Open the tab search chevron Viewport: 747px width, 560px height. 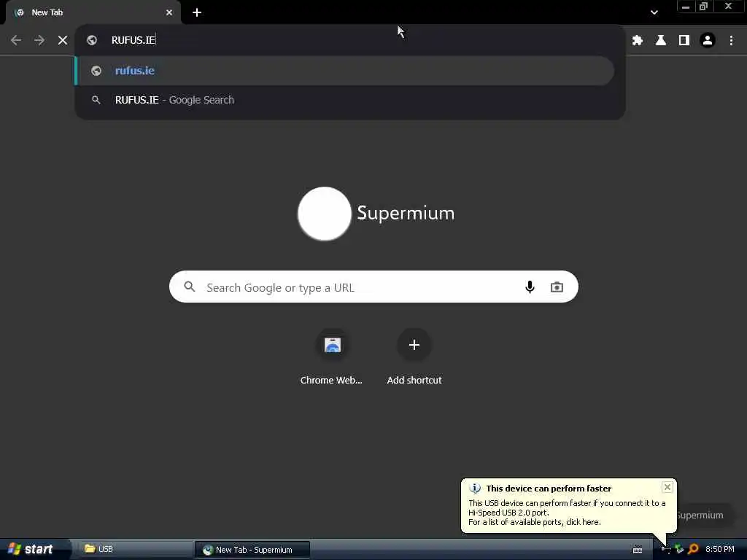pos(654,13)
